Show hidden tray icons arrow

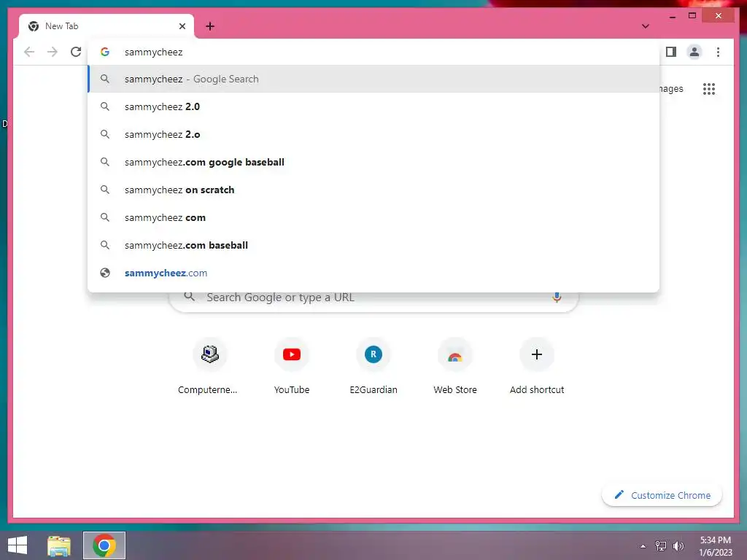643,546
